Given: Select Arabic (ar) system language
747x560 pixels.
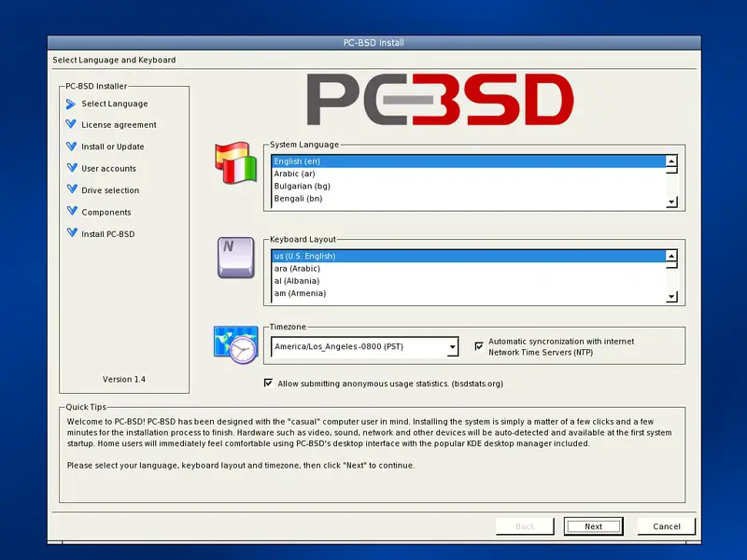Looking at the screenshot, I should click(469, 174).
